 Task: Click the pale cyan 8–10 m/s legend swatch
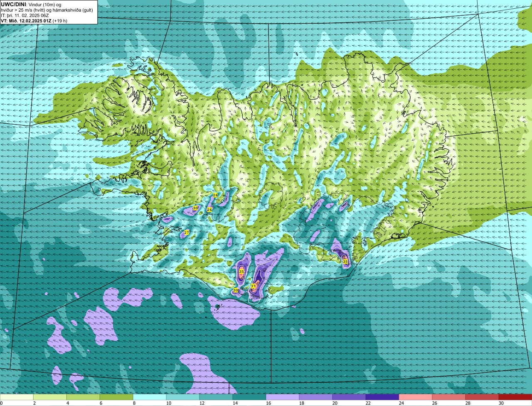click(150, 397)
